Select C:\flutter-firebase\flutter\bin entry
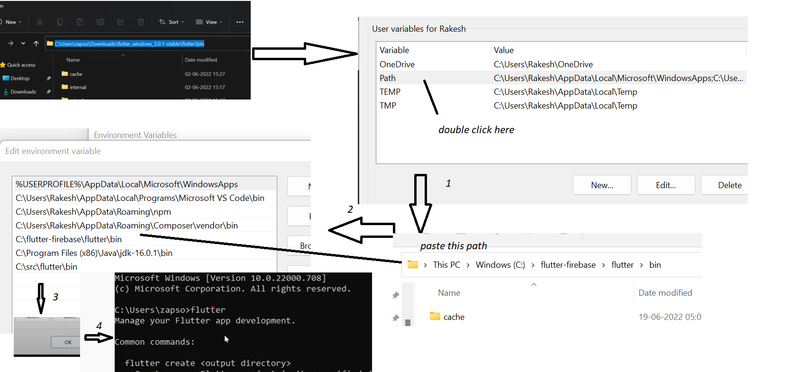The width and height of the screenshot is (800, 372). coord(145,239)
